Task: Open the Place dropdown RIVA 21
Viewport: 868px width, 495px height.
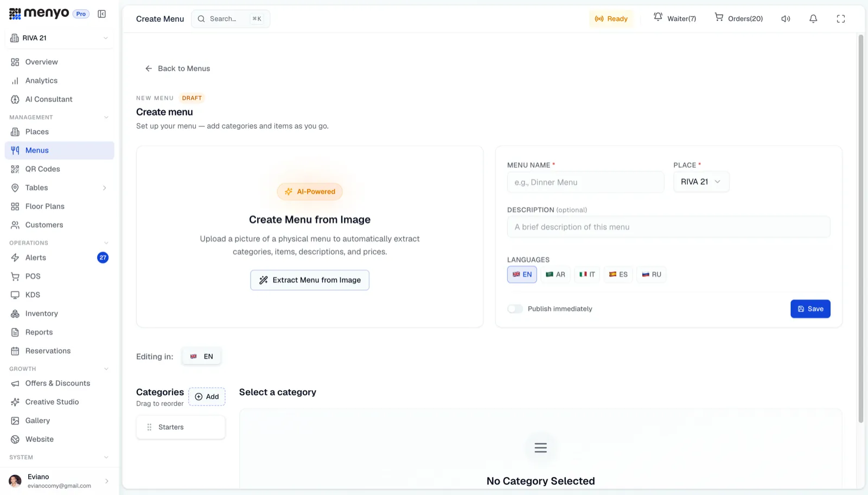Action: [701, 182]
